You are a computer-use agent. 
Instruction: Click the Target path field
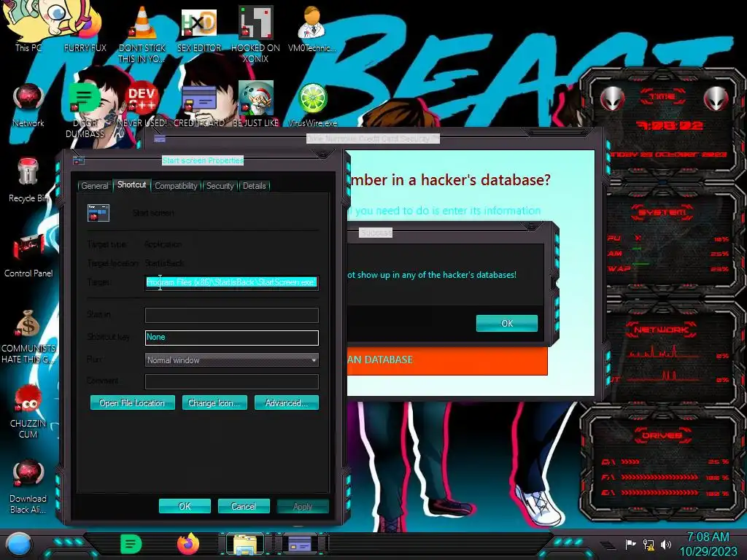(x=231, y=282)
